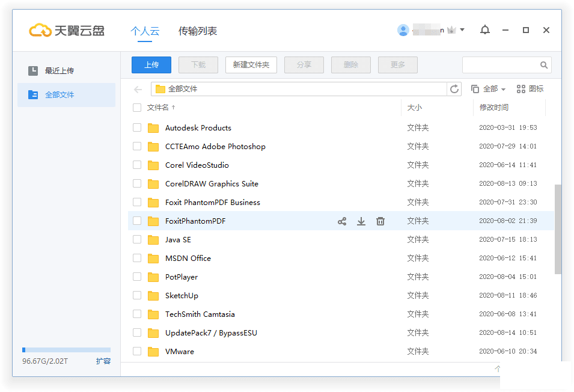The height and width of the screenshot is (392, 574).
Task: Open the account dropdown arrow
Action: 462,29
